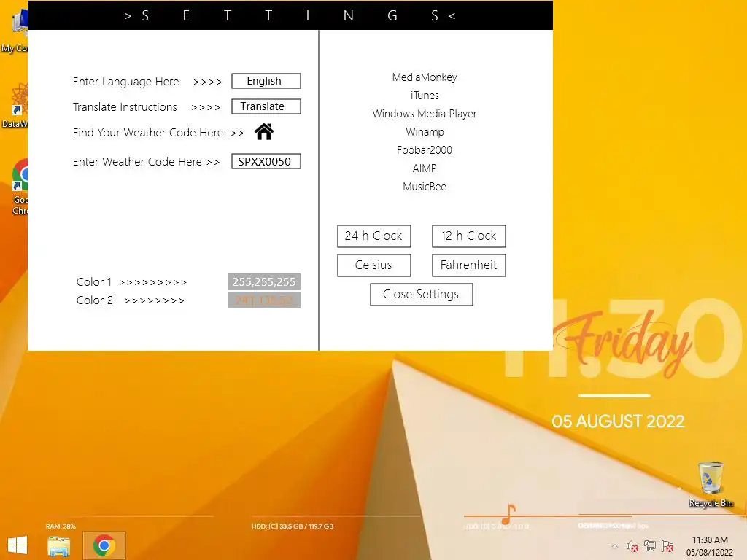The image size is (747, 560).
Task: Select Windows Media Player option
Action: pos(425,113)
